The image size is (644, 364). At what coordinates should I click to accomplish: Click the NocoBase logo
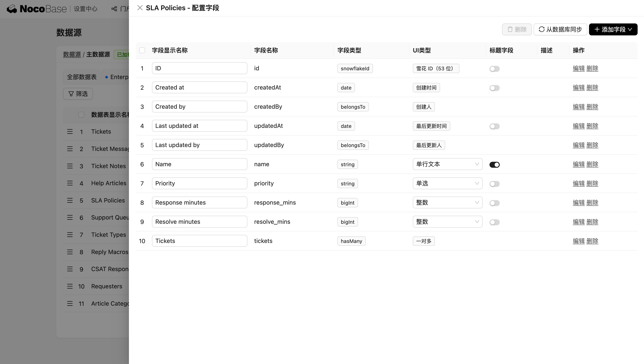pos(36,9)
